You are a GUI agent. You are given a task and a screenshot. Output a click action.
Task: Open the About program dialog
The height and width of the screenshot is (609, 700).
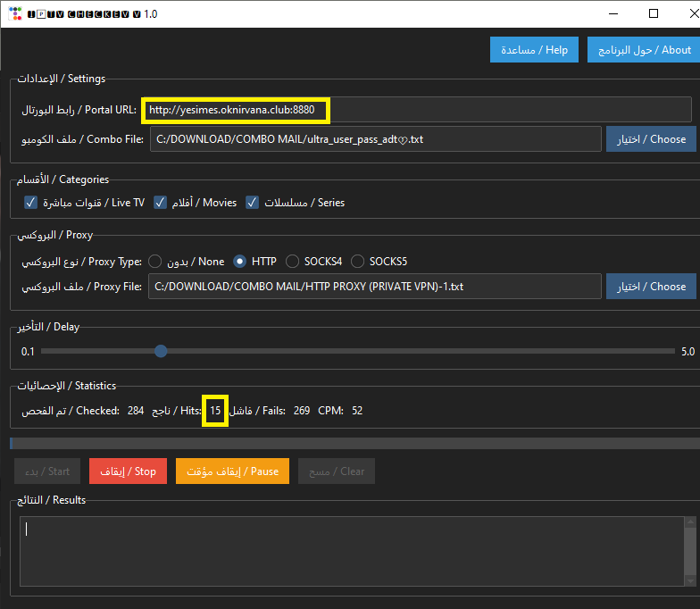[644, 50]
